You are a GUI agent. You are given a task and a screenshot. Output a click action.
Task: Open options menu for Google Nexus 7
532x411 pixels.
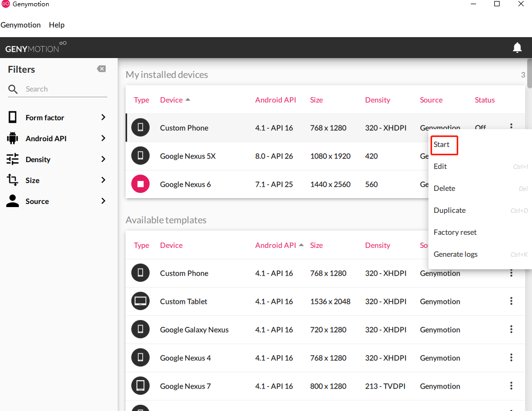click(x=511, y=385)
